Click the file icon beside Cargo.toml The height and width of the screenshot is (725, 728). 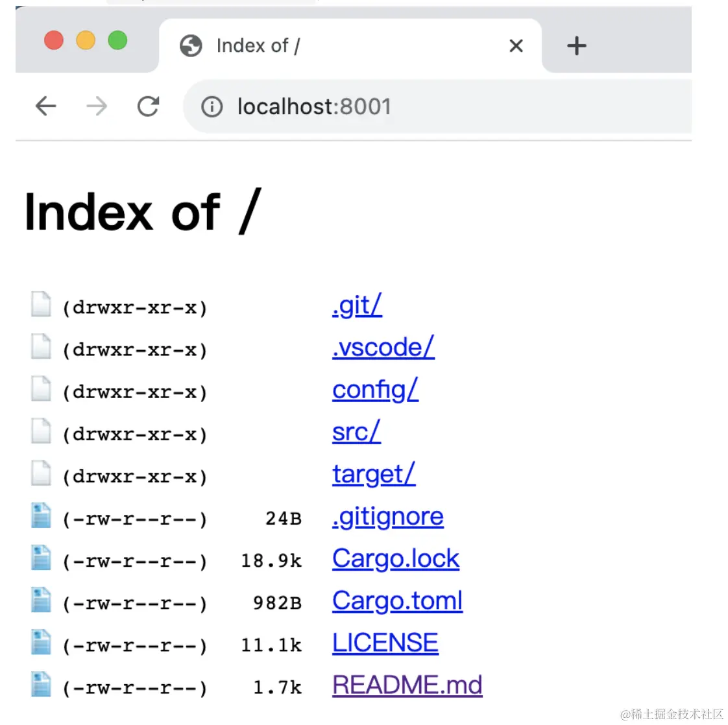coord(41,600)
